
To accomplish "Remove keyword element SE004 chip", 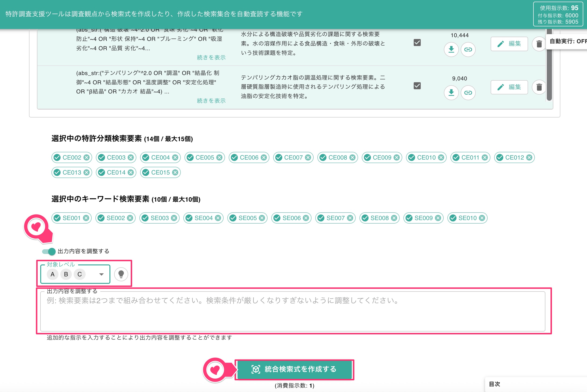I will pos(218,218).
